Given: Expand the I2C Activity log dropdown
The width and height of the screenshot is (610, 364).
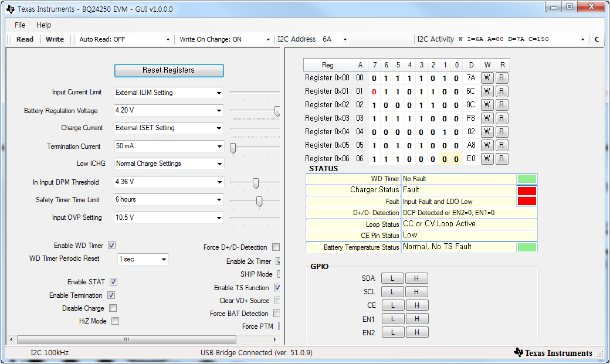Looking at the screenshot, I should [582, 39].
